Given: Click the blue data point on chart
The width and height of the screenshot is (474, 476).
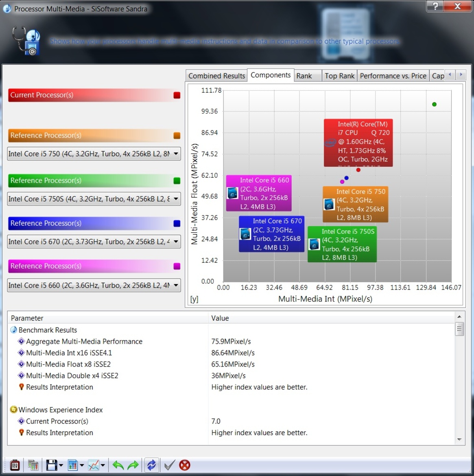Looking at the screenshot, I should [347, 178].
